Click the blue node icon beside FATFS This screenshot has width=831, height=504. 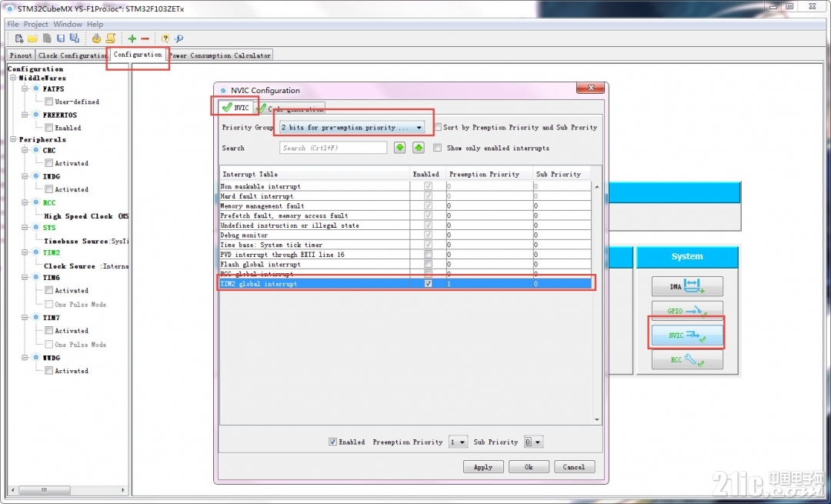click(x=36, y=88)
